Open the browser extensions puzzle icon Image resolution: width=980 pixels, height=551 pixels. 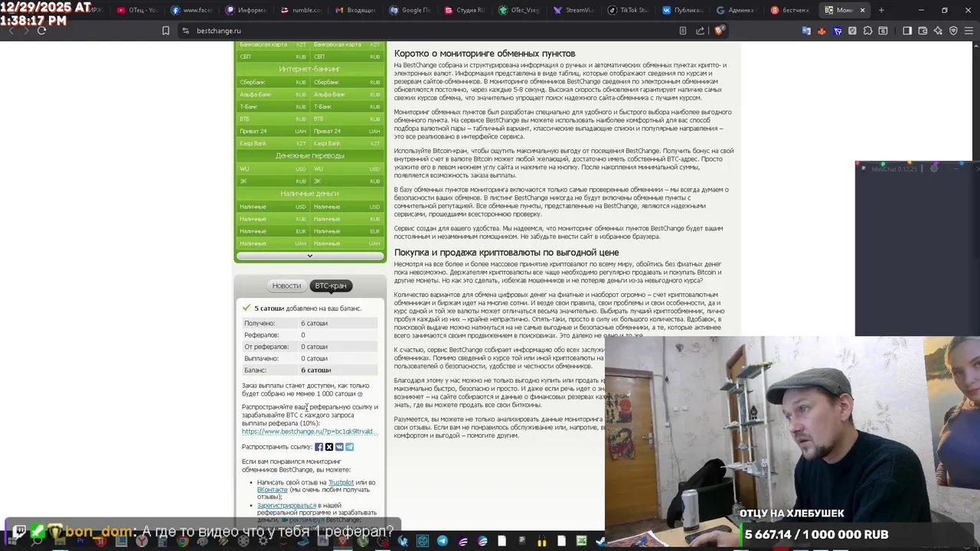[x=867, y=31]
